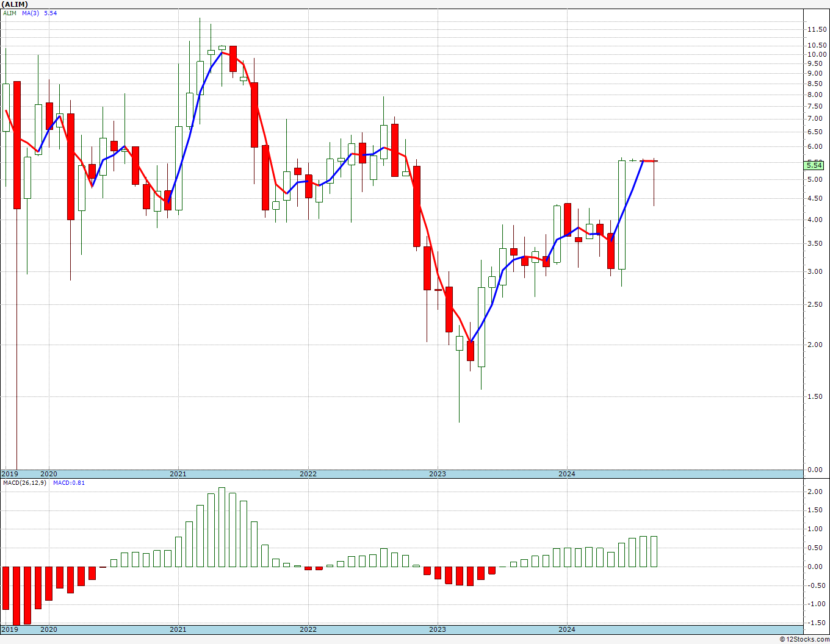Click 2021 on the price chart time axis
830x644 pixels.
click(178, 474)
